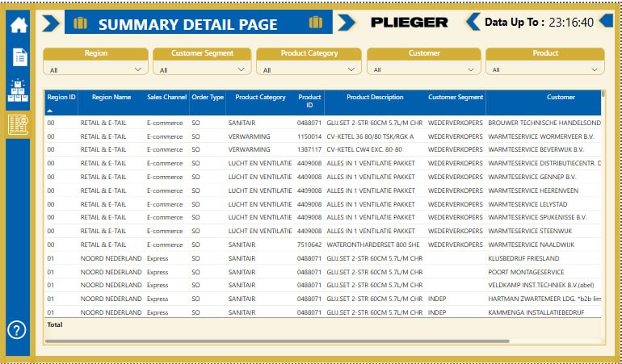Click the left-pointing arrow before Data Up To
This screenshot has height=364, width=622.
pyautogui.click(x=473, y=22)
